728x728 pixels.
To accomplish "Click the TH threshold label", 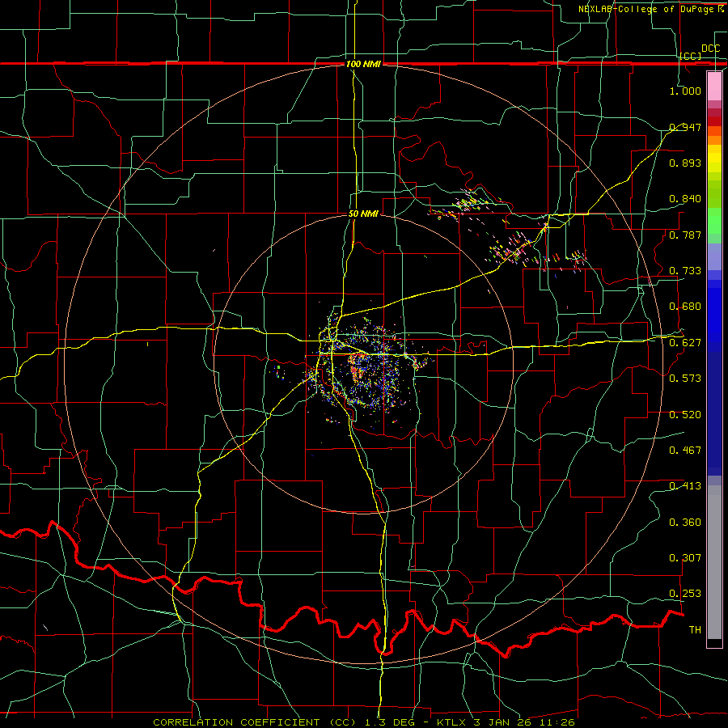I will pos(695,630).
